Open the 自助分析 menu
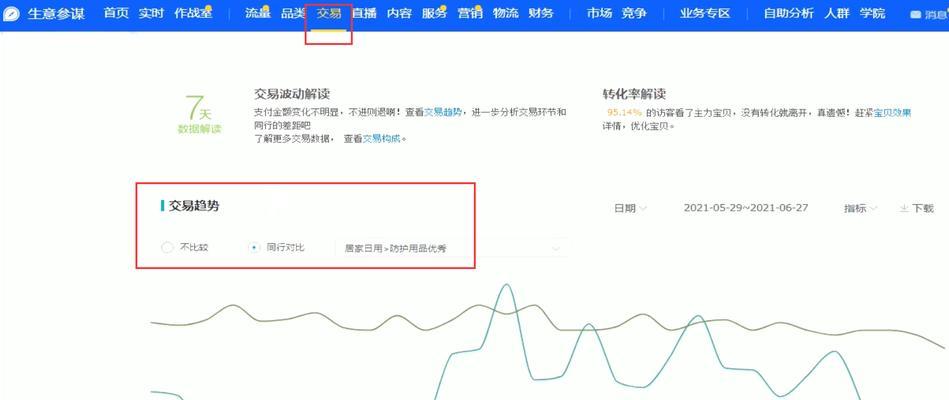Viewport: 949px width, 400px height. click(789, 13)
